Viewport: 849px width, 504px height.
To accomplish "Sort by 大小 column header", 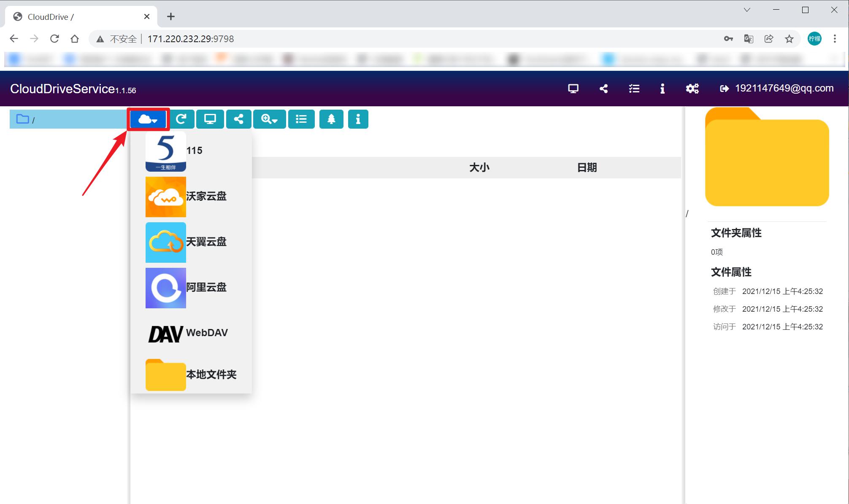I will pos(479,167).
